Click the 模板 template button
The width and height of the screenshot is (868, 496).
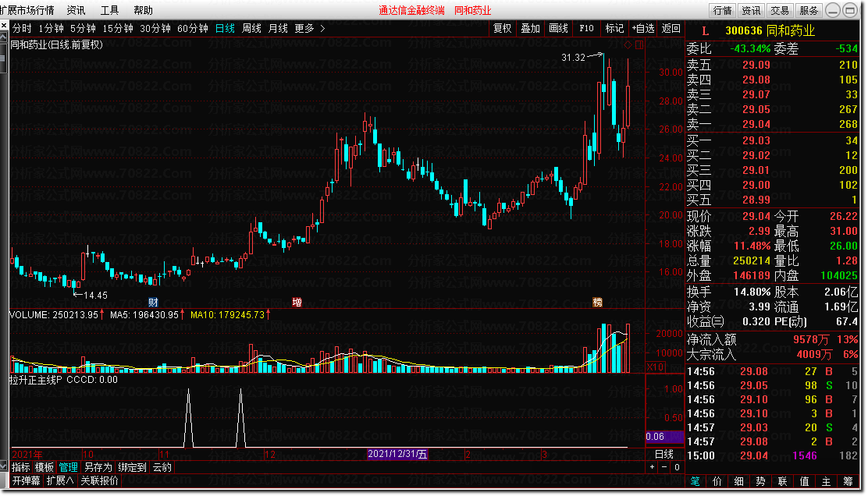point(44,467)
